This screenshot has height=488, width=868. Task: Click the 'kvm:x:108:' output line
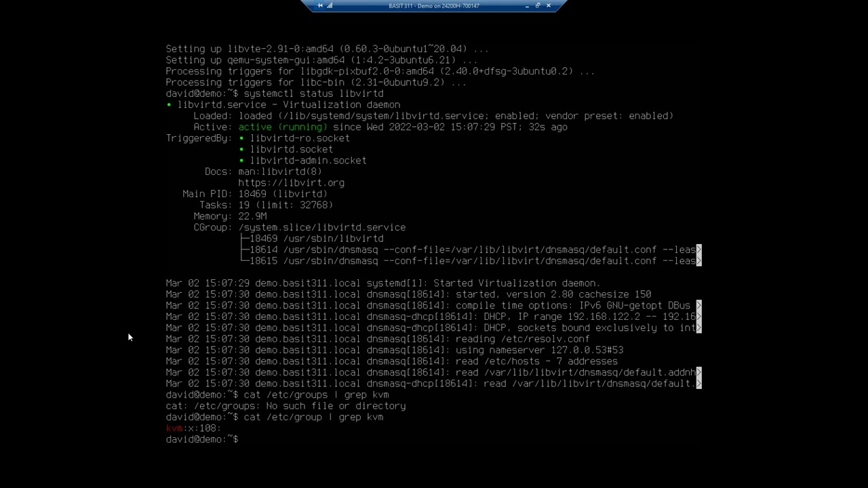[194, 428]
